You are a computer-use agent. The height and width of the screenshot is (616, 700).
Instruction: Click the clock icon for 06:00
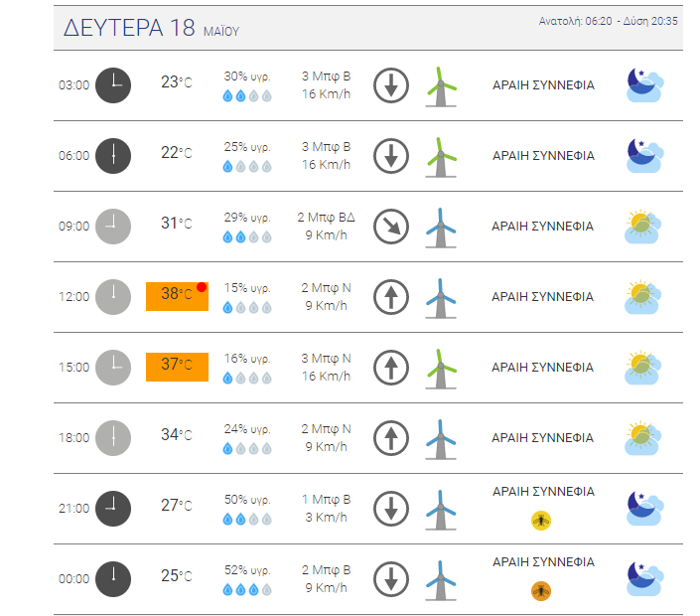pyautogui.click(x=113, y=155)
